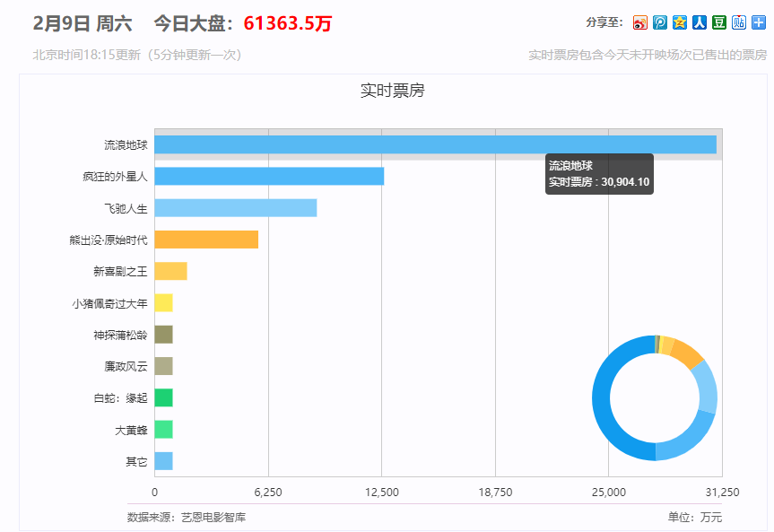The image size is (774, 532).
Task: Select the 白蛇:缘起 axis label
Action: click(x=120, y=398)
